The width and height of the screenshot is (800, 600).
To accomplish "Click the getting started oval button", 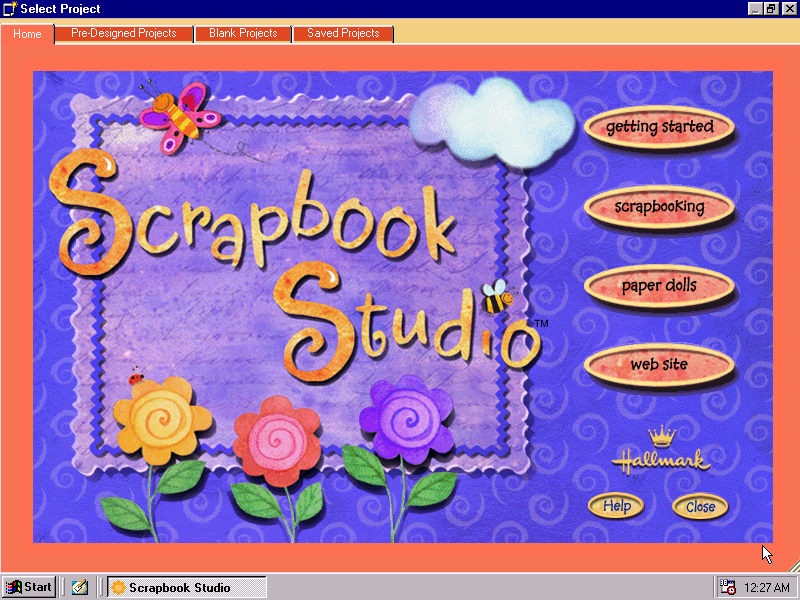I will pyautogui.click(x=659, y=127).
